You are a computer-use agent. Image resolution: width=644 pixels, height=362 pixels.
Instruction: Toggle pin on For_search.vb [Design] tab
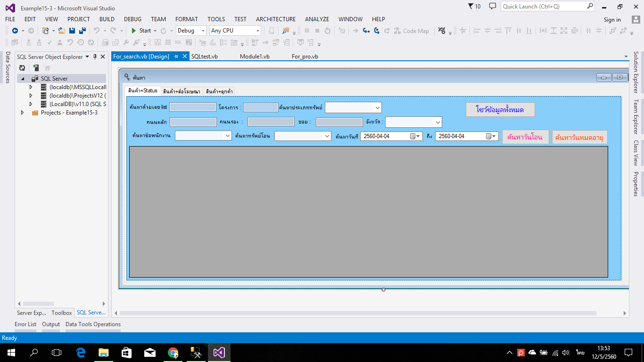click(176, 57)
